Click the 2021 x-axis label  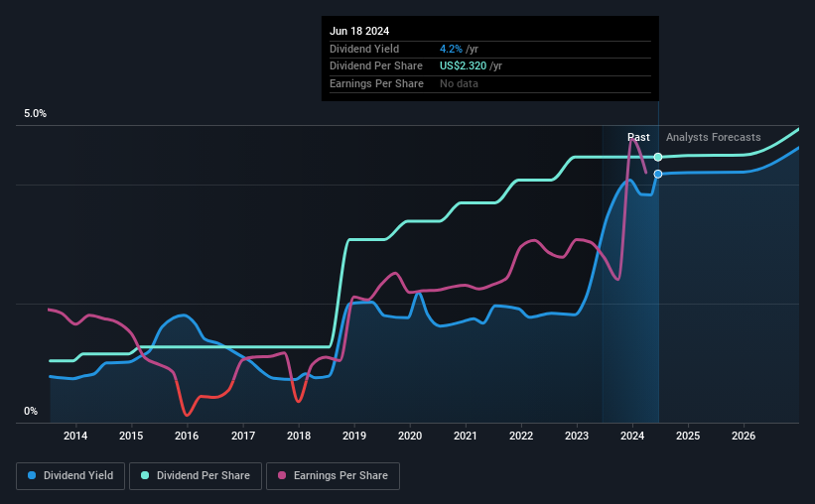click(466, 436)
